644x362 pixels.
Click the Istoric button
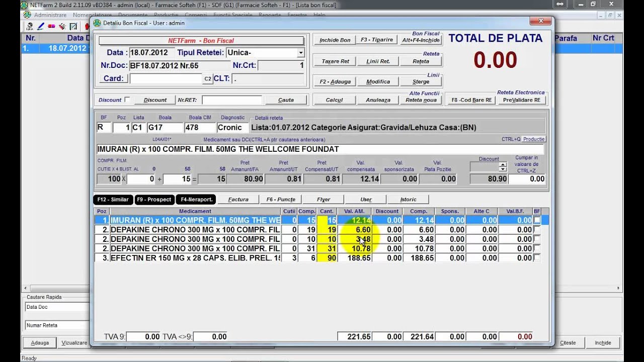pos(408,200)
